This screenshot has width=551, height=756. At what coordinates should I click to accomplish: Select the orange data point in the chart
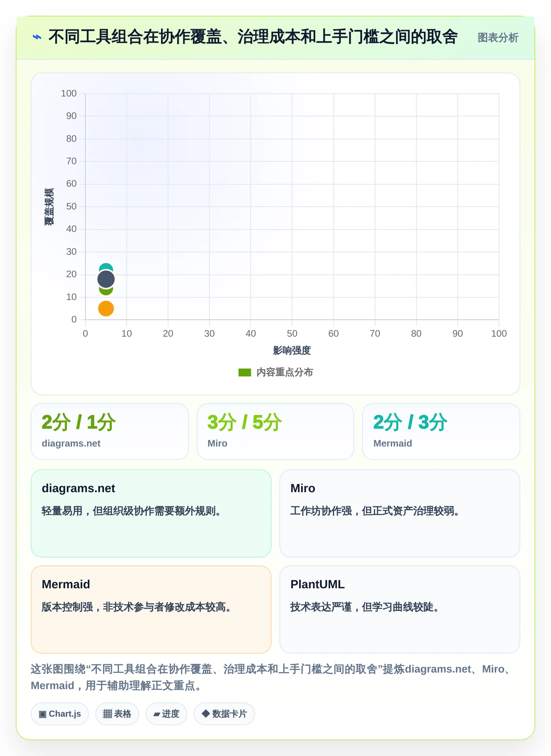coord(106,309)
